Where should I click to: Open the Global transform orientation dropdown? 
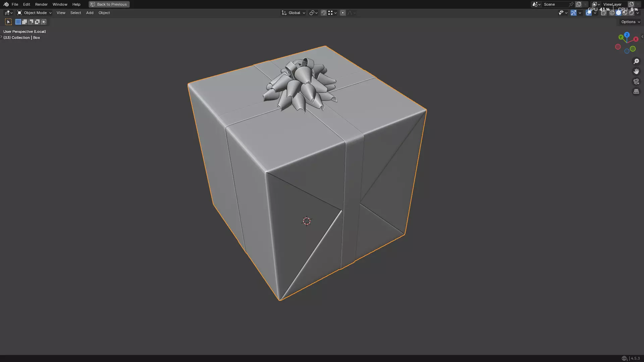click(293, 13)
